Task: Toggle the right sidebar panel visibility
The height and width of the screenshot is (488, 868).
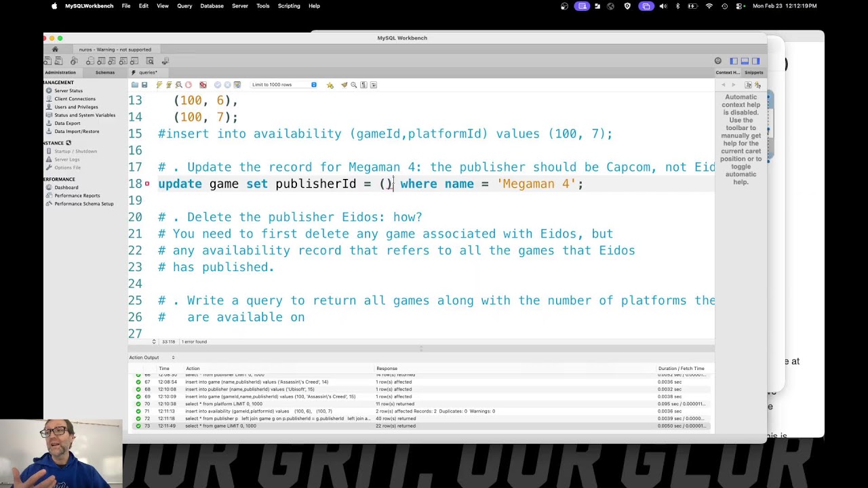Action: [x=755, y=61]
